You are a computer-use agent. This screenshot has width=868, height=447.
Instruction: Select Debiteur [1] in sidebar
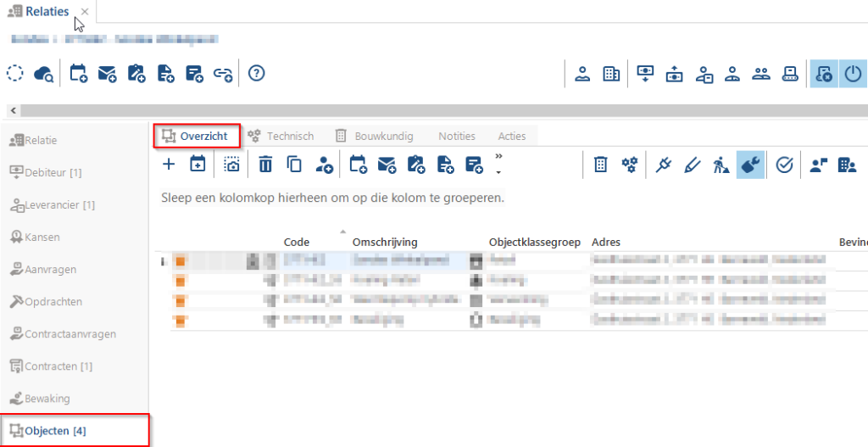(46, 173)
